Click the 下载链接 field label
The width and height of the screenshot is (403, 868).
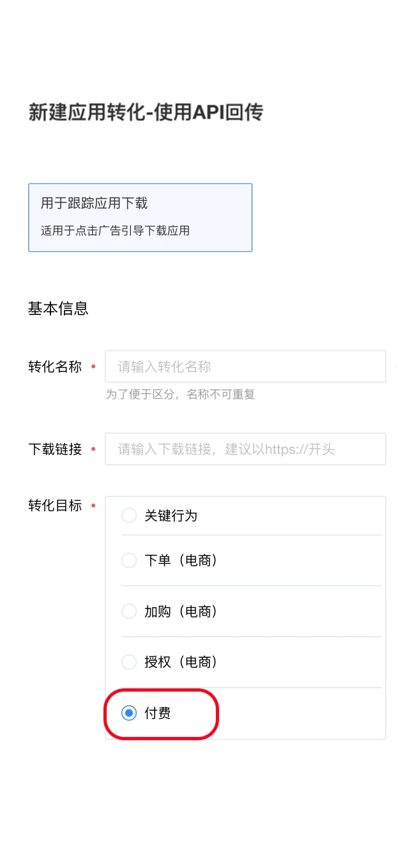tap(54, 449)
